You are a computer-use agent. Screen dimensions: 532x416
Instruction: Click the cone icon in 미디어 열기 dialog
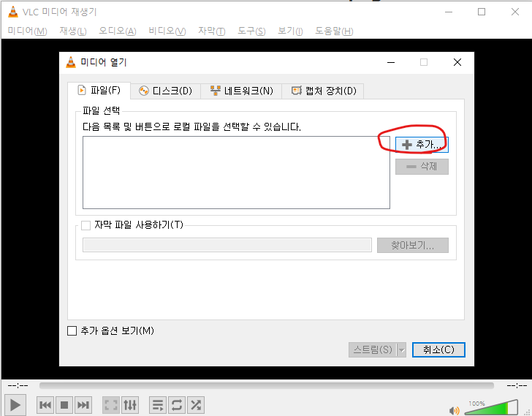coord(71,62)
